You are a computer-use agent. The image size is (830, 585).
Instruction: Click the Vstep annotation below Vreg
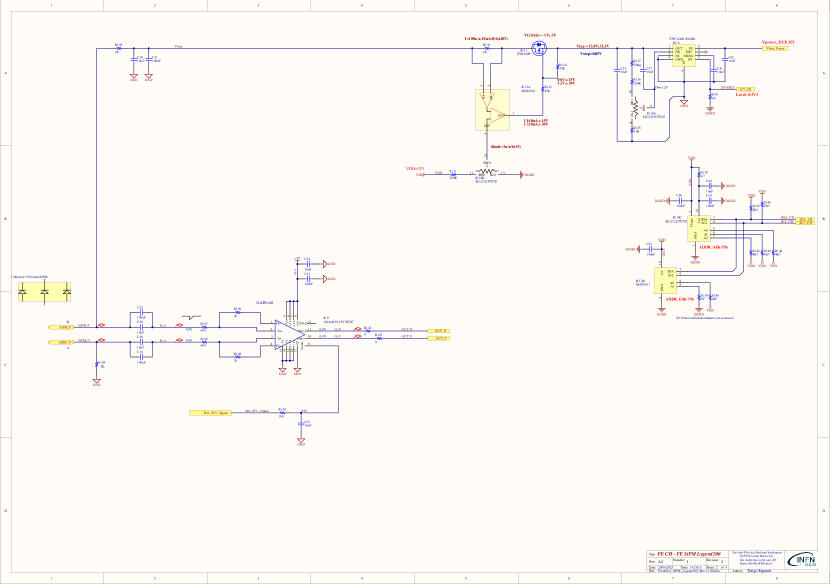pos(591,53)
